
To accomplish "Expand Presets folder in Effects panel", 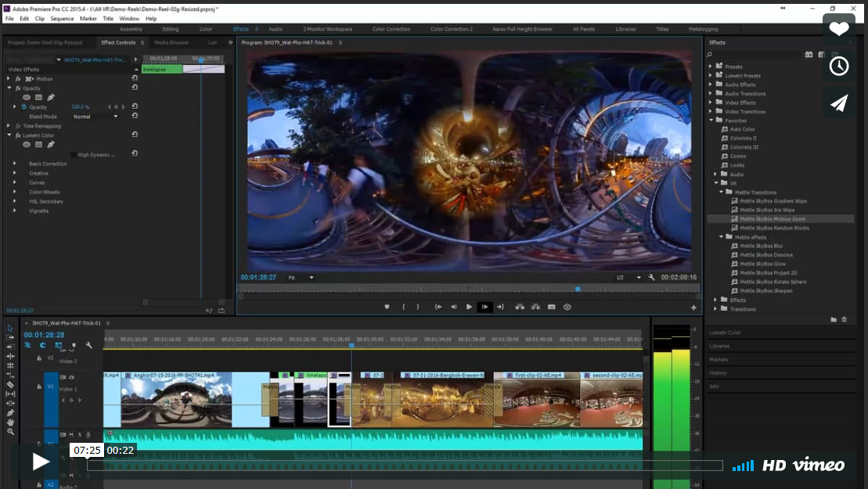I will coord(711,67).
